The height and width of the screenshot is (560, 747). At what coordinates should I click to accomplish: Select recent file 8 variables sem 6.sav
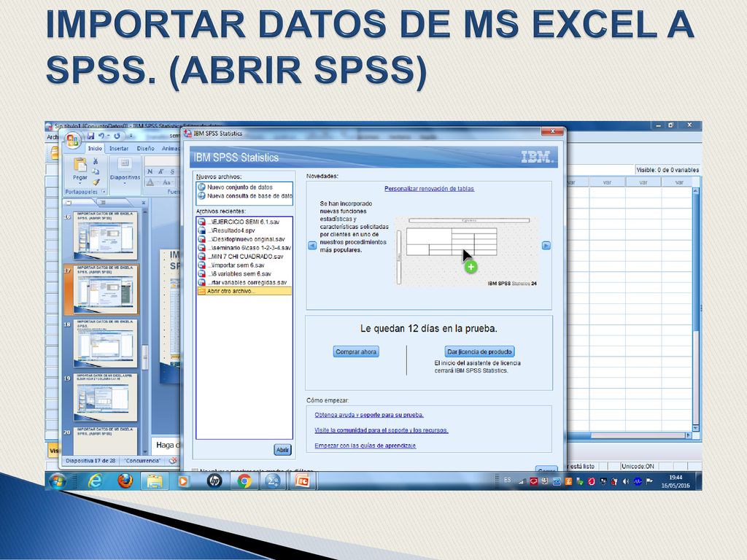244,274
